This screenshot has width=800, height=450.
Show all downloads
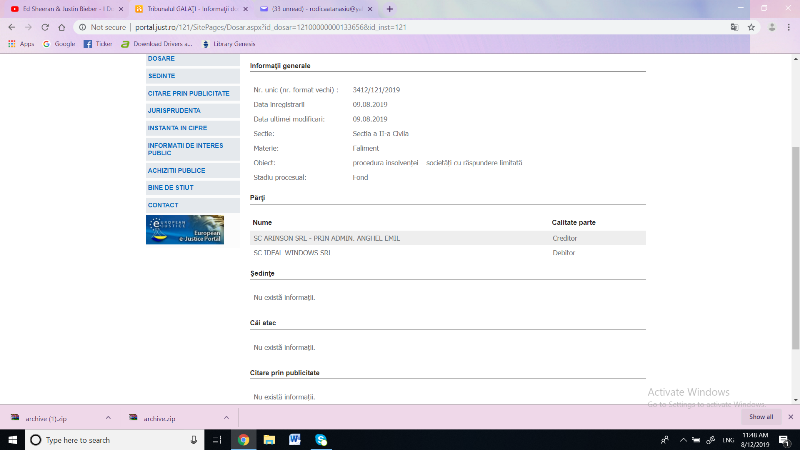click(x=761, y=417)
